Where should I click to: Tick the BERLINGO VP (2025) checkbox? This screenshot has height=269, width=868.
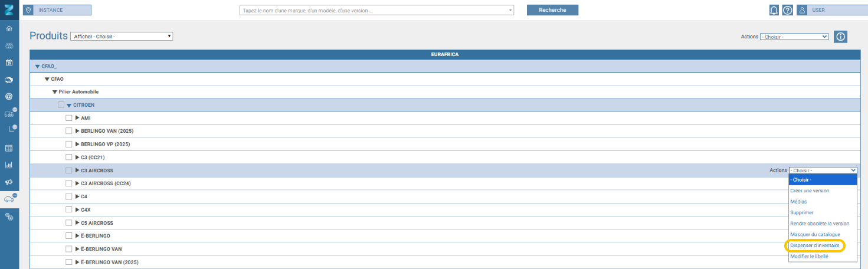tap(69, 144)
